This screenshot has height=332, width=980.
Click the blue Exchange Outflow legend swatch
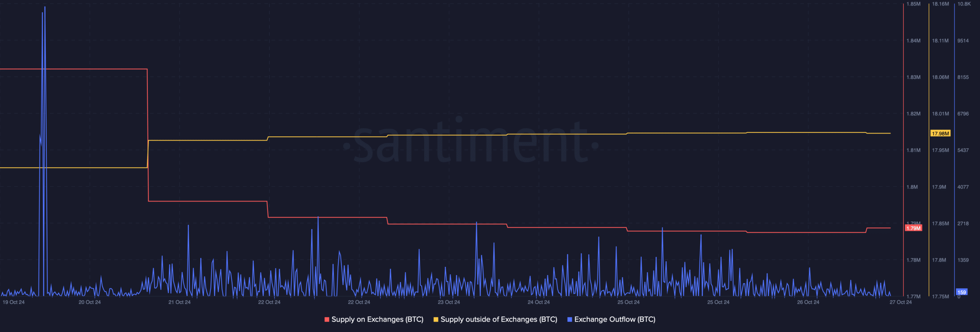pyautogui.click(x=570, y=319)
